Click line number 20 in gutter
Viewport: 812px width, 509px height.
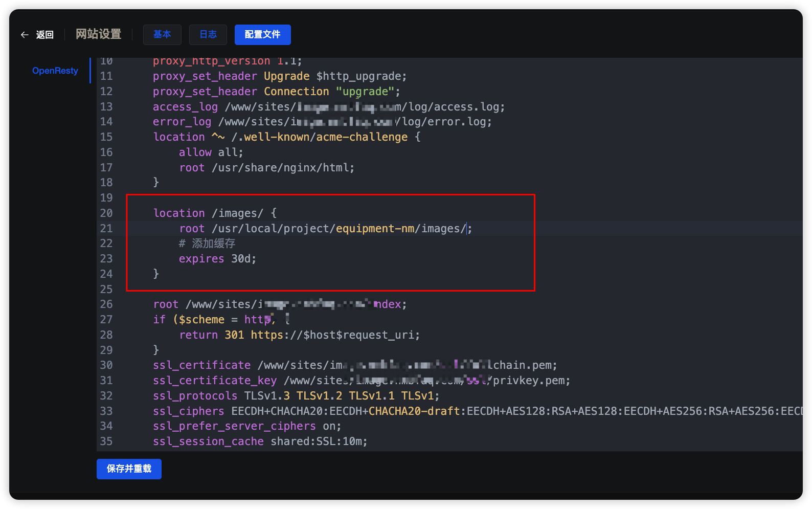click(106, 213)
